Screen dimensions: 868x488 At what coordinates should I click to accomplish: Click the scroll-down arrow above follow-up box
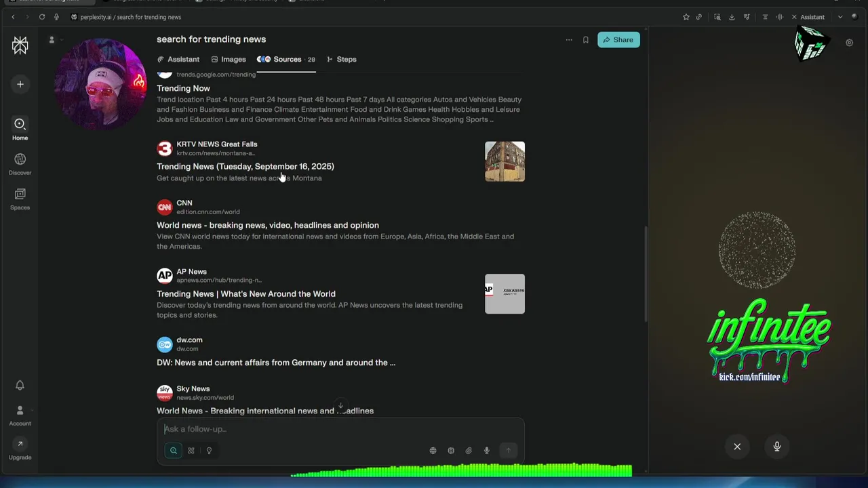340,406
